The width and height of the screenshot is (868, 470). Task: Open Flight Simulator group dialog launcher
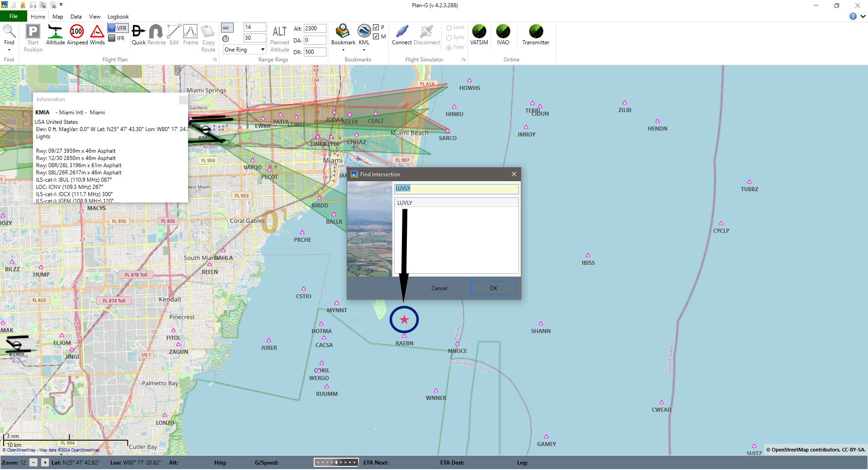point(463,60)
